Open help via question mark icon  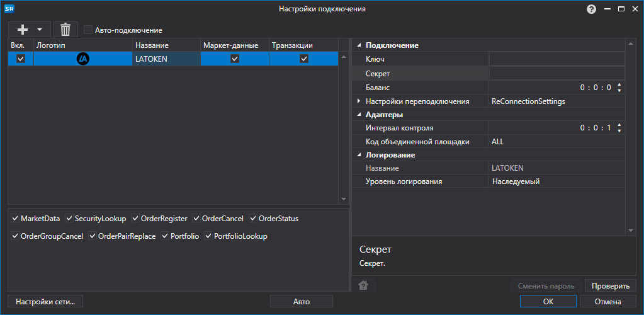coord(591,9)
